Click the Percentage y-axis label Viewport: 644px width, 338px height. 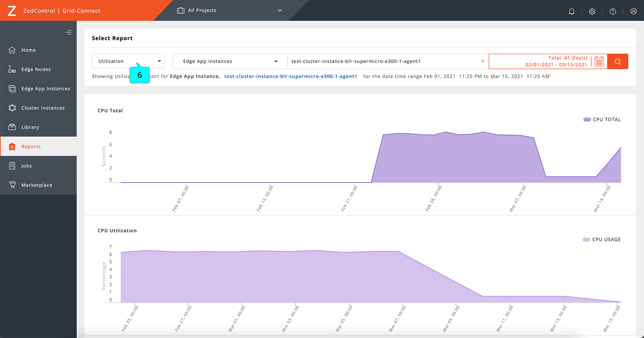(104, 276)
